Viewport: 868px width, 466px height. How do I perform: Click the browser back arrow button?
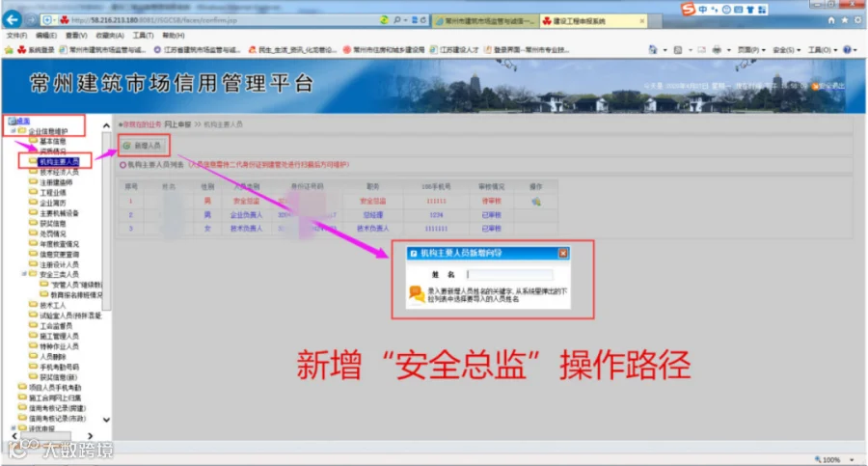[12, 19]
